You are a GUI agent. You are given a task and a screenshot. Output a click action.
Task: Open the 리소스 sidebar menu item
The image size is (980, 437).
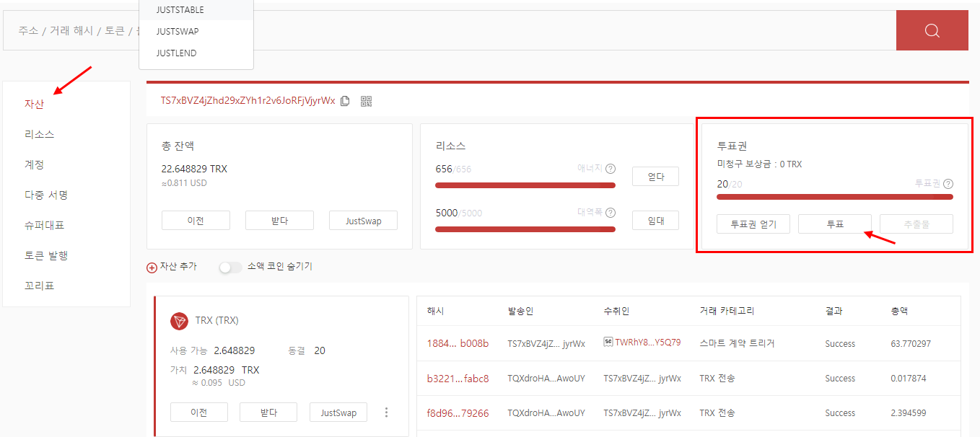(39, 134)
